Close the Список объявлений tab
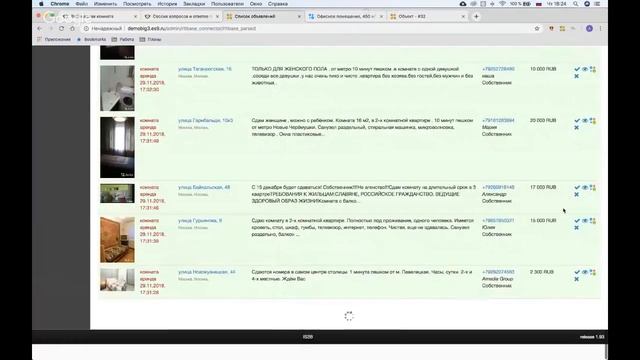This screenshot has width=640, height=360. pyautogui.click(x=299, y=17)
